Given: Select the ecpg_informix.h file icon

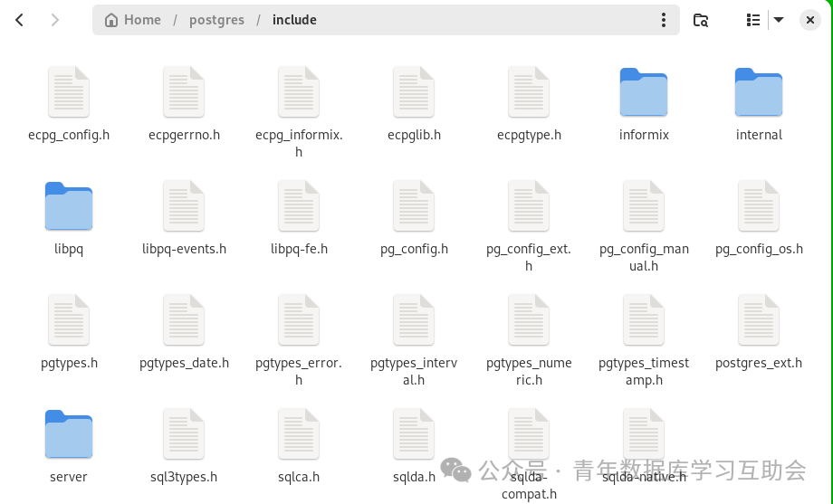Looking at the screenshot, I should [299, 92].
